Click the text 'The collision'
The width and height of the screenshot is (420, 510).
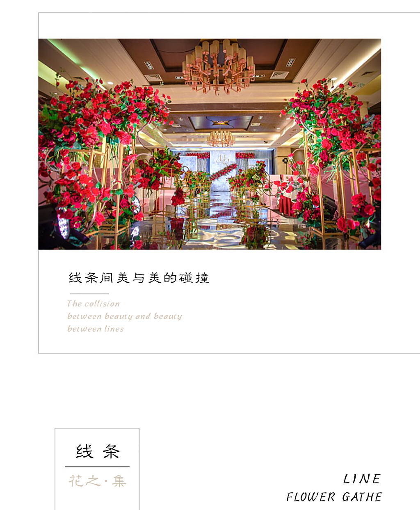(x=94, y=304)
